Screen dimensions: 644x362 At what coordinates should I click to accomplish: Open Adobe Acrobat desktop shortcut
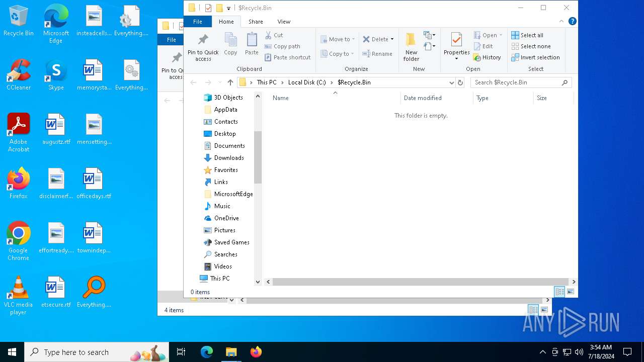coord(18,133)
